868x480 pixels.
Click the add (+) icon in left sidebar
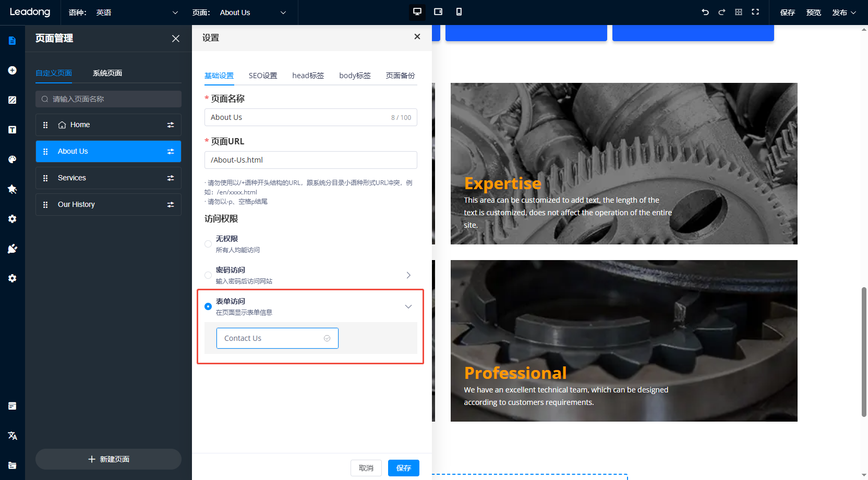12,70
